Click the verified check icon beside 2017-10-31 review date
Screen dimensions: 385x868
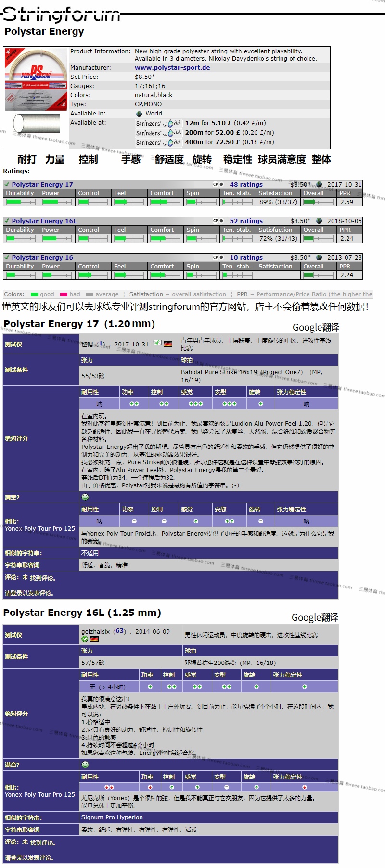point(157,343)
